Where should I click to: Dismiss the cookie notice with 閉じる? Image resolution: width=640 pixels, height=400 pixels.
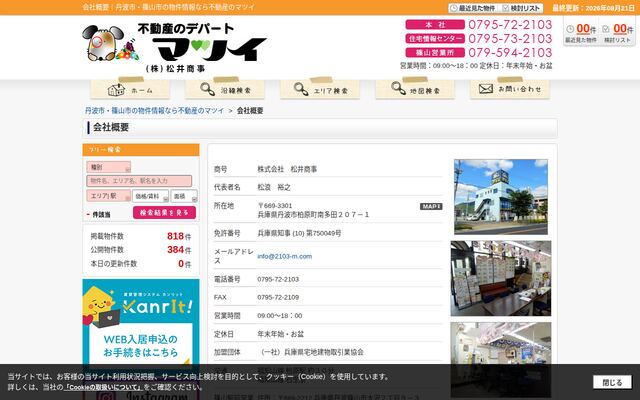(612, 382)
